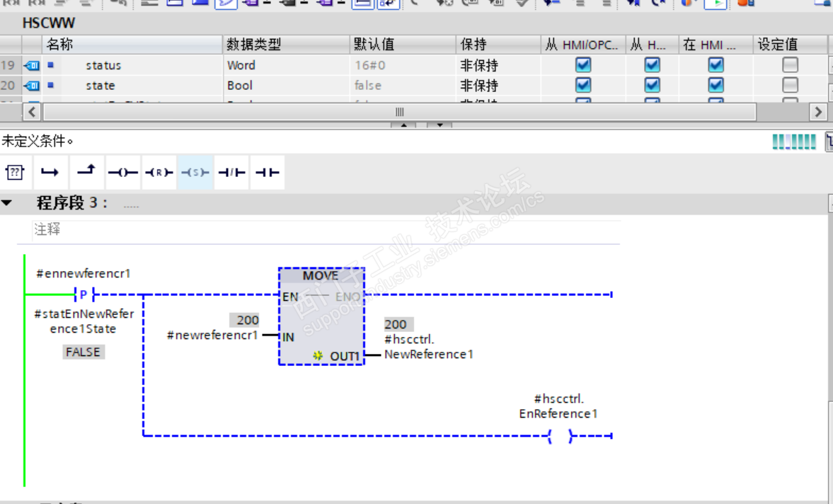The width and height of the screenshot is (833, 504).
Task: Toggle 设定值 checkbox for status row
Action: coord(791,65)
